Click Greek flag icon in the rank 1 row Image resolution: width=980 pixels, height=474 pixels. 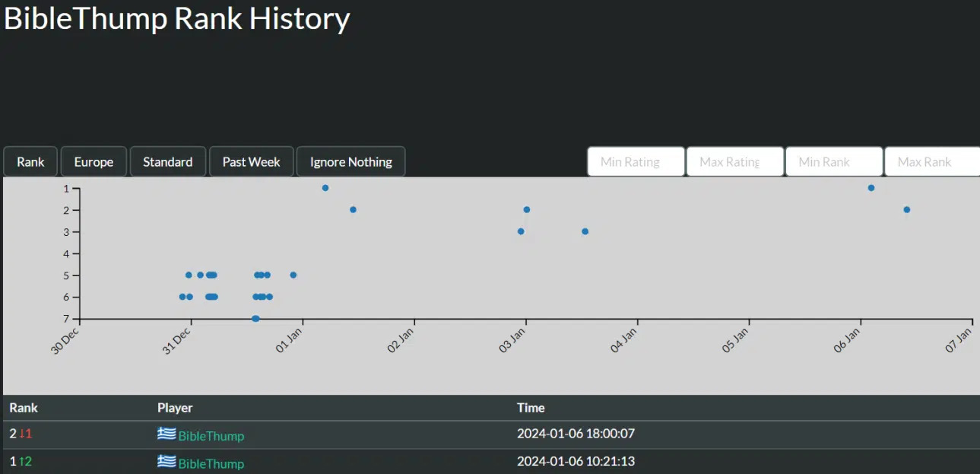point(167,461)
